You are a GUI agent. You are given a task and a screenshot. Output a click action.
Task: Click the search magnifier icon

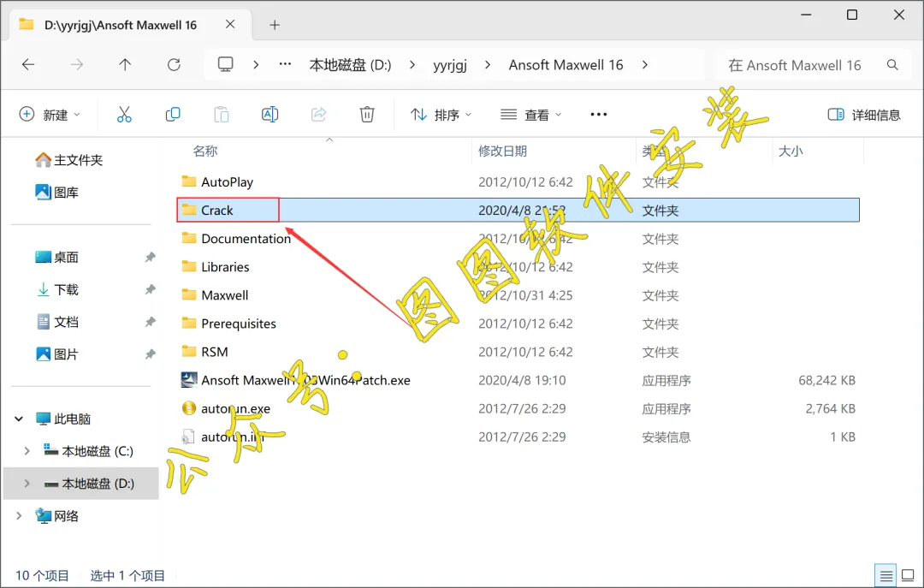pyautogui.click(x=892, y=65)
